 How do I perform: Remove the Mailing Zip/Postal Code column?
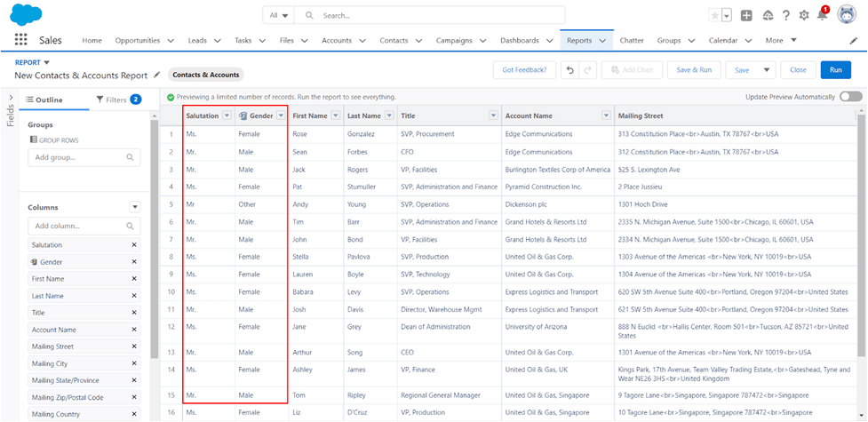134,397
